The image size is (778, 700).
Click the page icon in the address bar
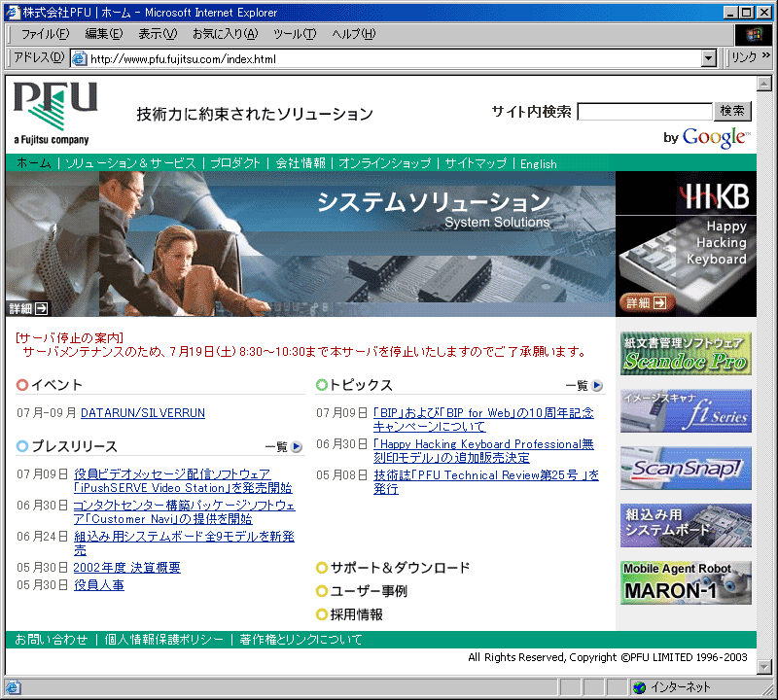tap(80, 59)
